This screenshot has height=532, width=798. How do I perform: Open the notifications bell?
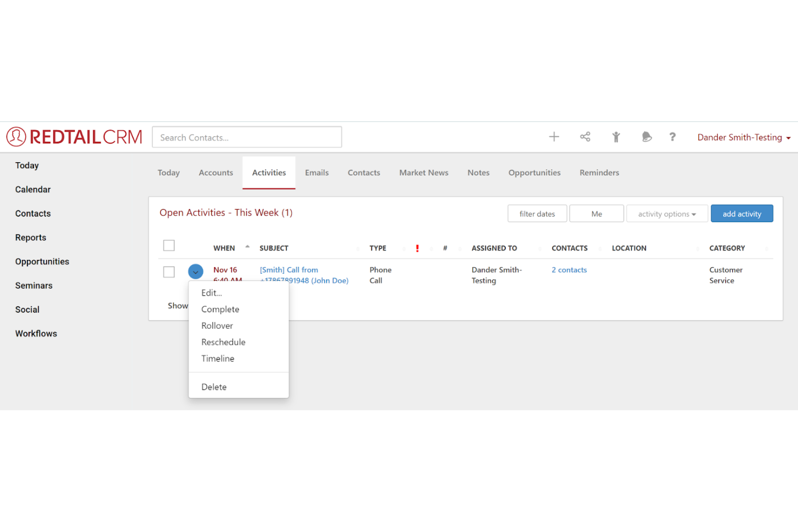646,136
